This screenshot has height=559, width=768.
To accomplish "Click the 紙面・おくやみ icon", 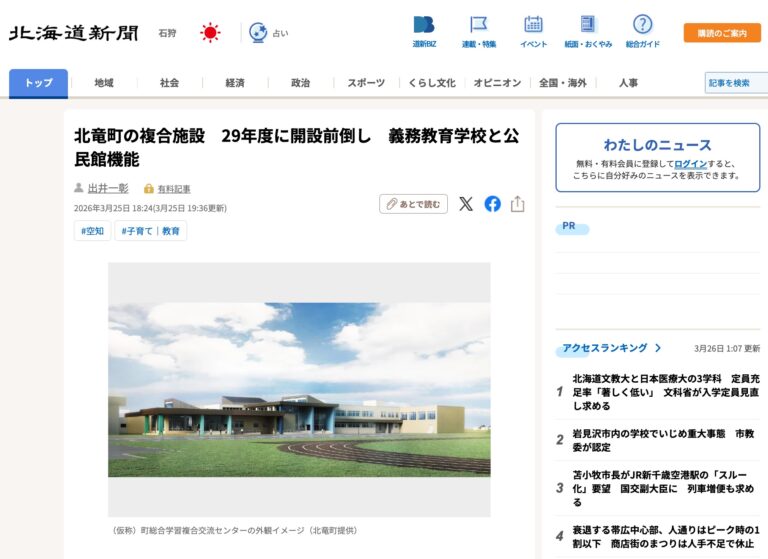I will (x=588, y=26).
